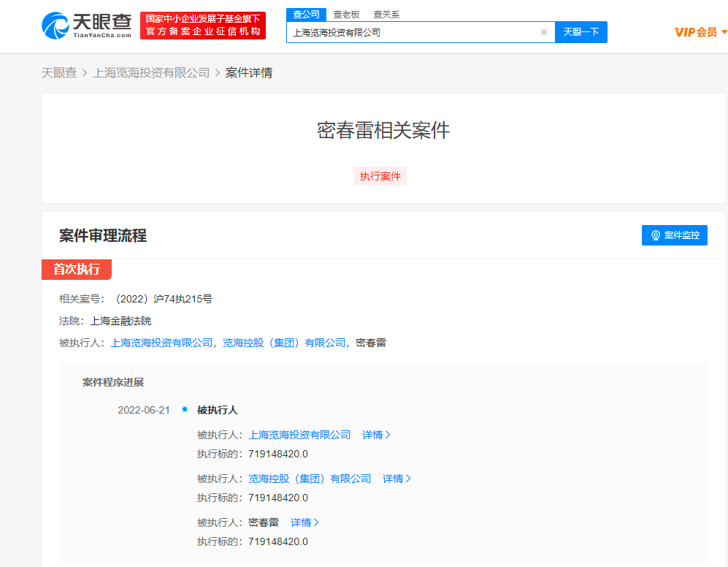The image size is (728, 567).
Task: Switch to the 查老板 tab
Action: point(346,15)
